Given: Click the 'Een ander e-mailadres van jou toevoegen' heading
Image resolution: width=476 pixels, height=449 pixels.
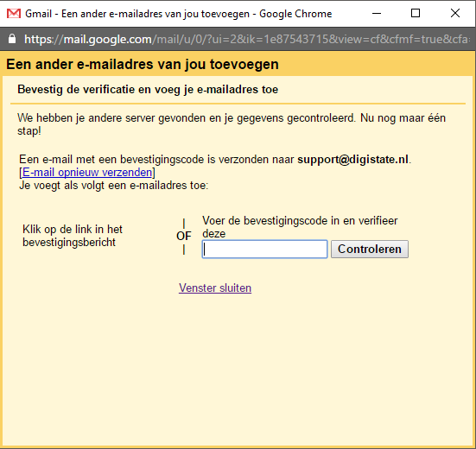Looking at the screenshot, I should (143, 64).
